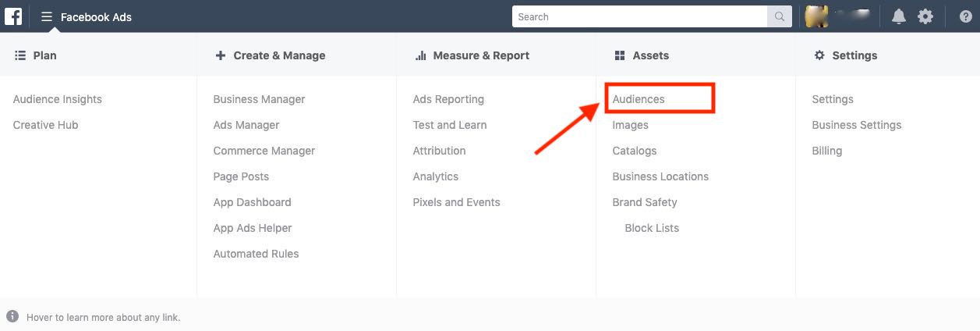Go to Billing settings
The width and height of the screenshot is (980, 331).
click(x=826, y=151)
